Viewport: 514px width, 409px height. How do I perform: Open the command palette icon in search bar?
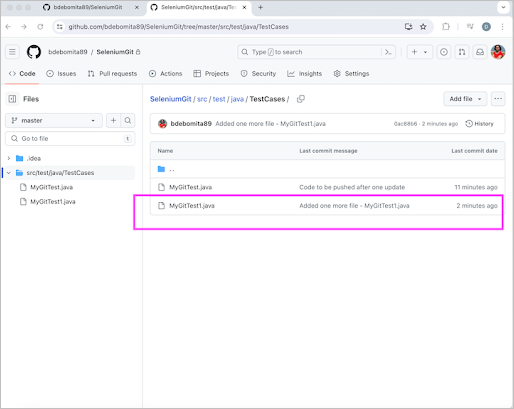pos(388,52)
